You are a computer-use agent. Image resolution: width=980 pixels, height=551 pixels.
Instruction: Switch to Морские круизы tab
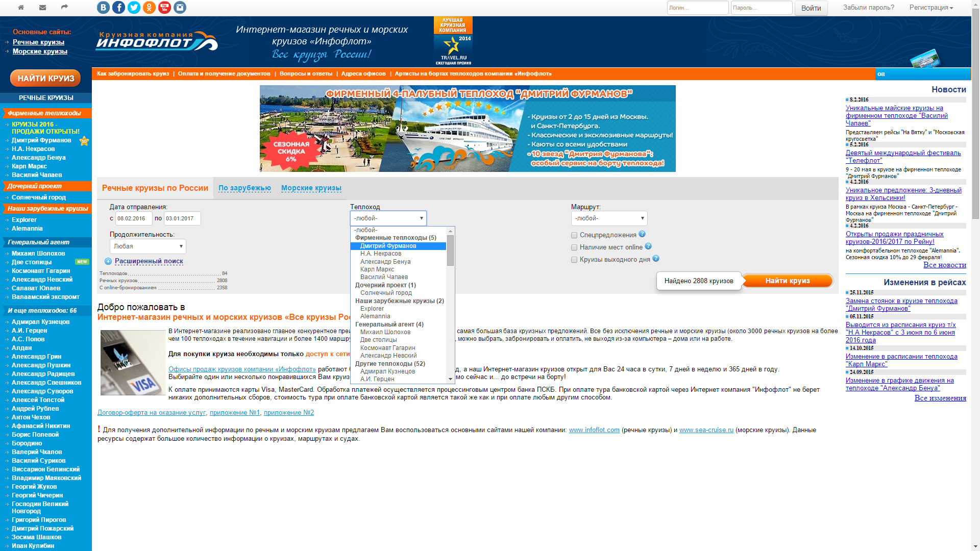[x=311, y=188]
